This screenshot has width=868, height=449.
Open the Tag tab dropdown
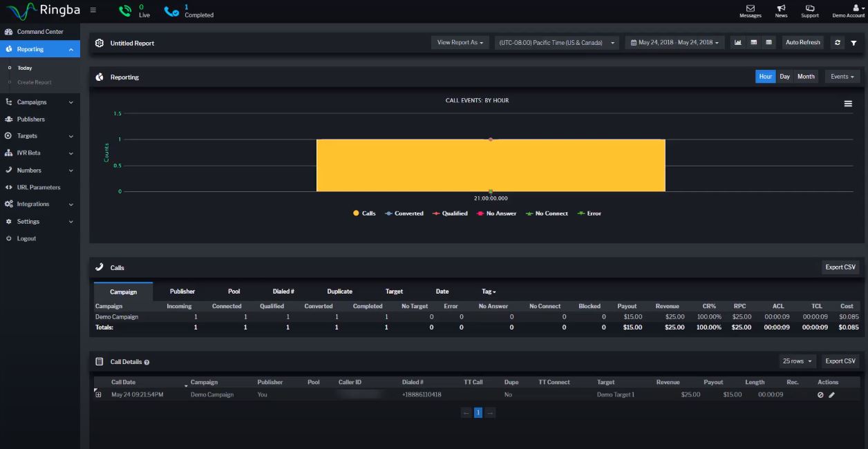click(489, 292)
